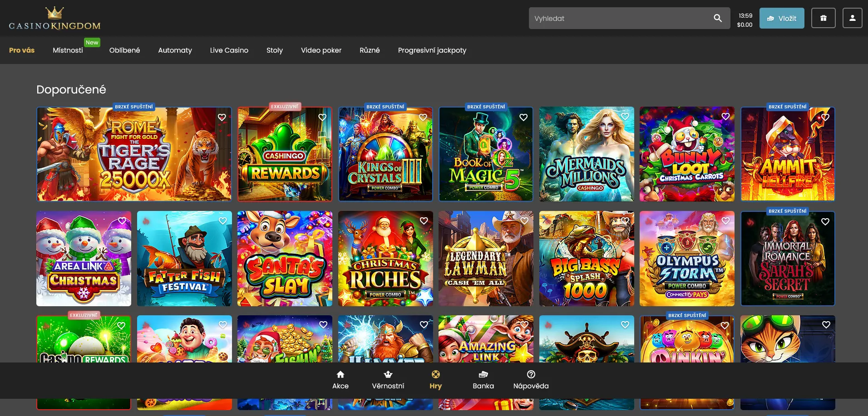This screenshot has width=868, height=416.
Task: Open Nápověda help icon
Action: [x=531, y=375]
